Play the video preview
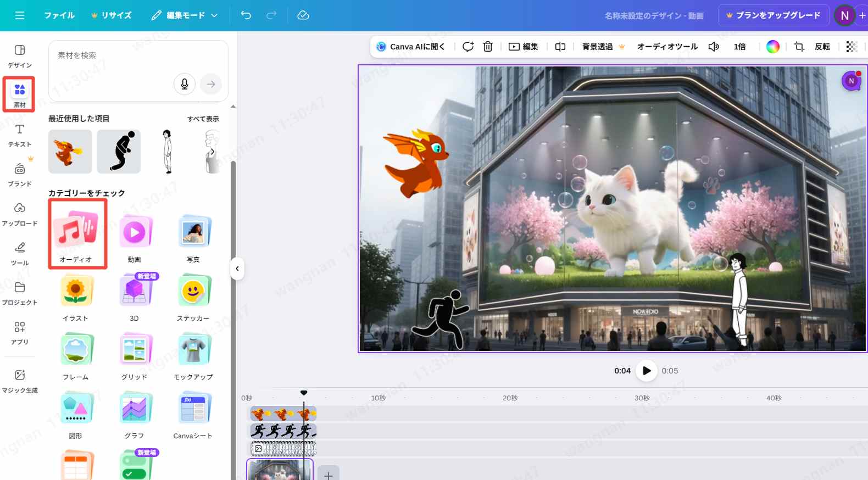Screen dimensions: 868x480 coord(647,371)
